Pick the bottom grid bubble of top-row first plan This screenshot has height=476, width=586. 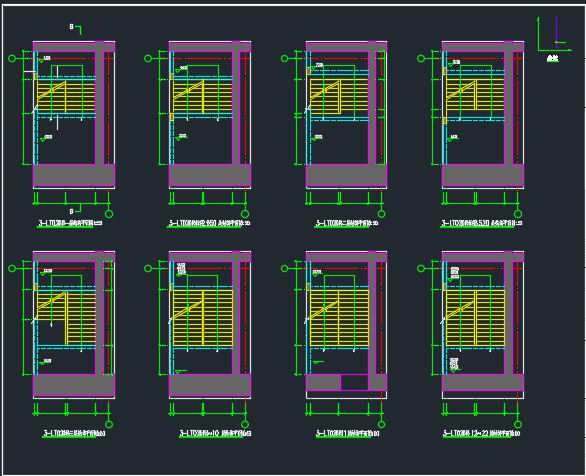109,214
